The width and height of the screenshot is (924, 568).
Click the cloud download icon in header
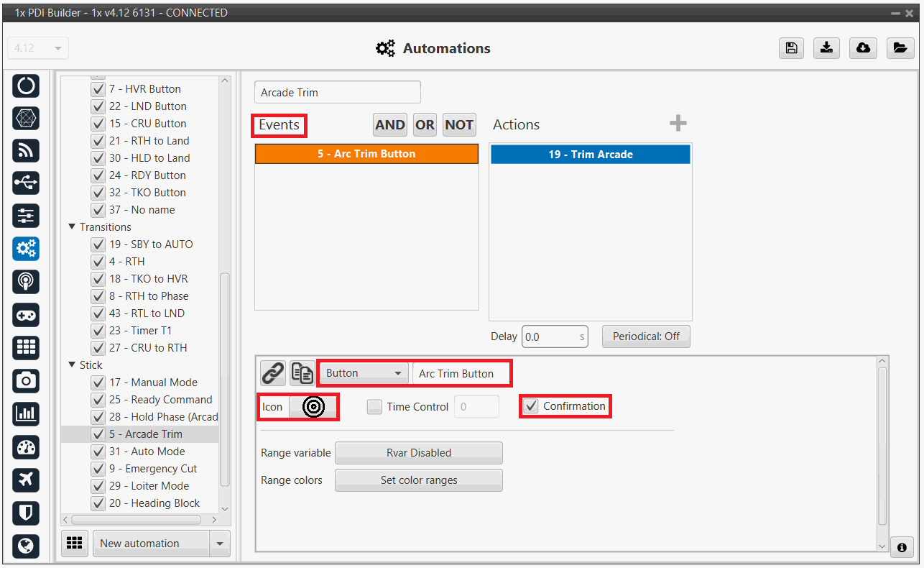863,48
